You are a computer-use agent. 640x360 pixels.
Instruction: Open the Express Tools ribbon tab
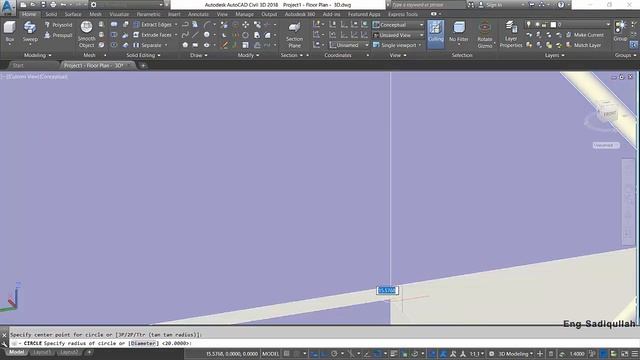[x=403, y=14]
